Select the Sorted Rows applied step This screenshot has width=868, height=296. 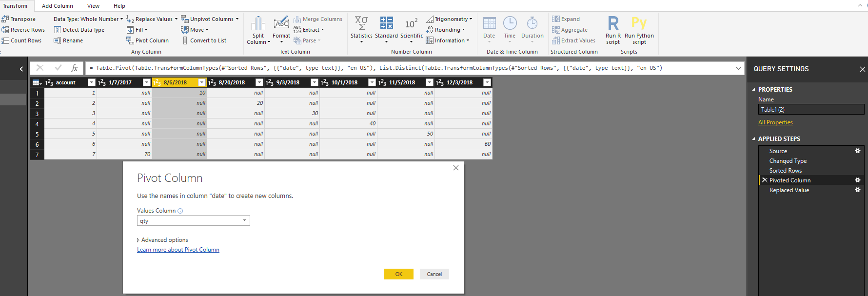[786, 171]
